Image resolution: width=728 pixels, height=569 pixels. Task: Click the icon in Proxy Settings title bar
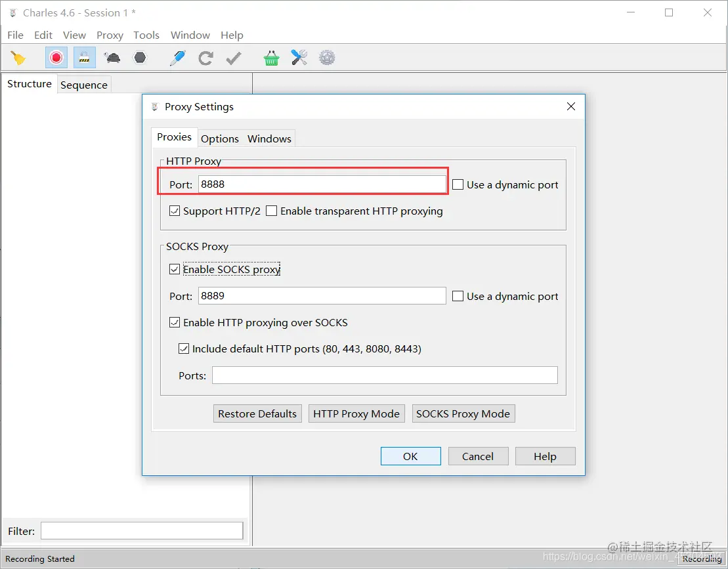pyautogui.click(x=155, y=107)
